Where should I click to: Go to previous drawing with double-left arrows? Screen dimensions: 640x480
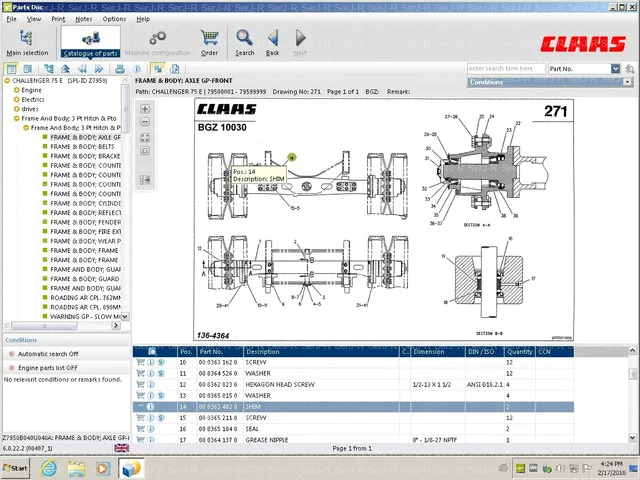pos(82,69)
